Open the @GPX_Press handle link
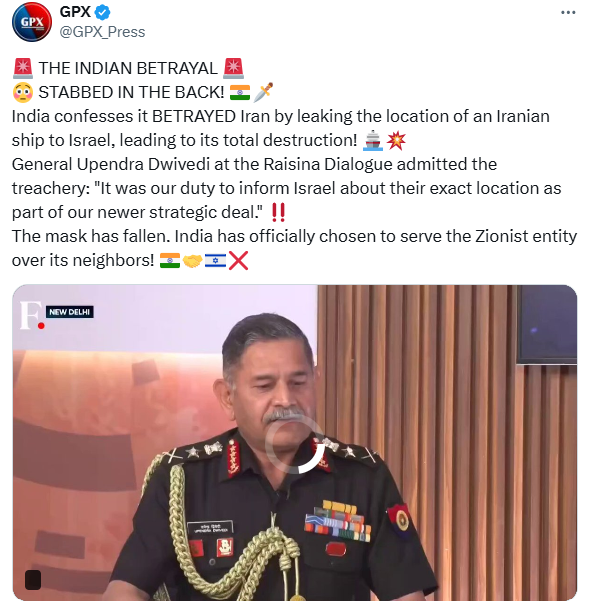 pos(102,32)
